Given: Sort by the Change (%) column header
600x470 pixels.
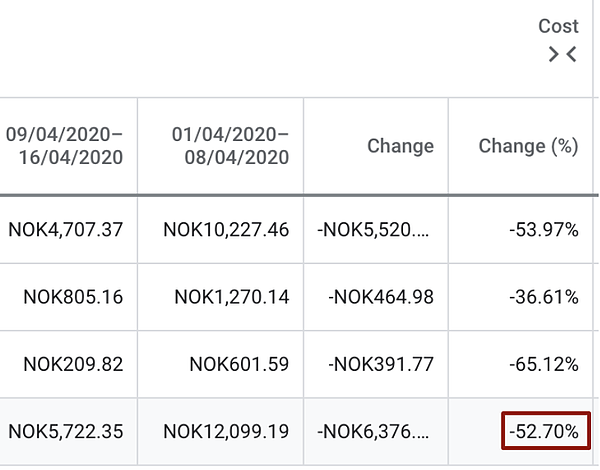Looking at the screenshot, I should pyautogui.click(x=528, y=146).
